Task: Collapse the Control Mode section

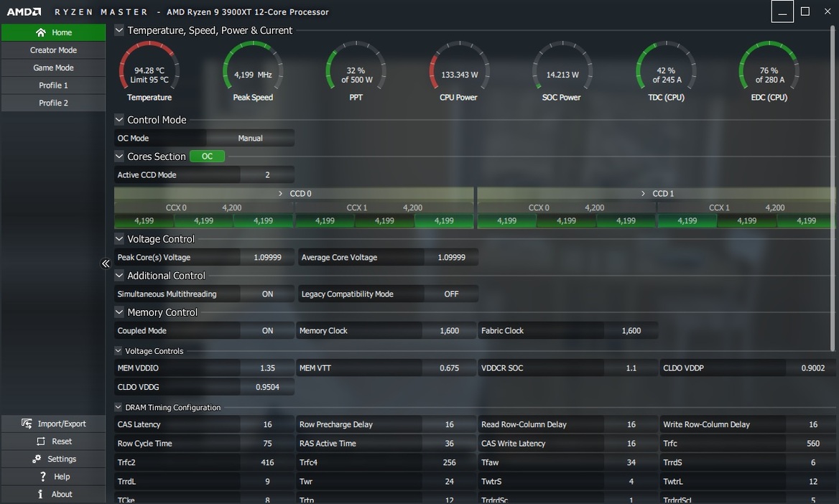Action: pos(119,120)
